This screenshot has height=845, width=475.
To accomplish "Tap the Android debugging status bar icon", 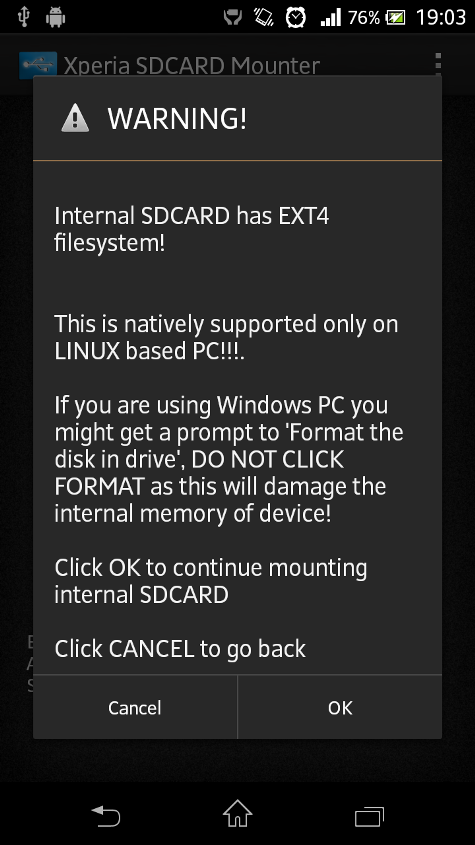I will [x=56, y=17].
